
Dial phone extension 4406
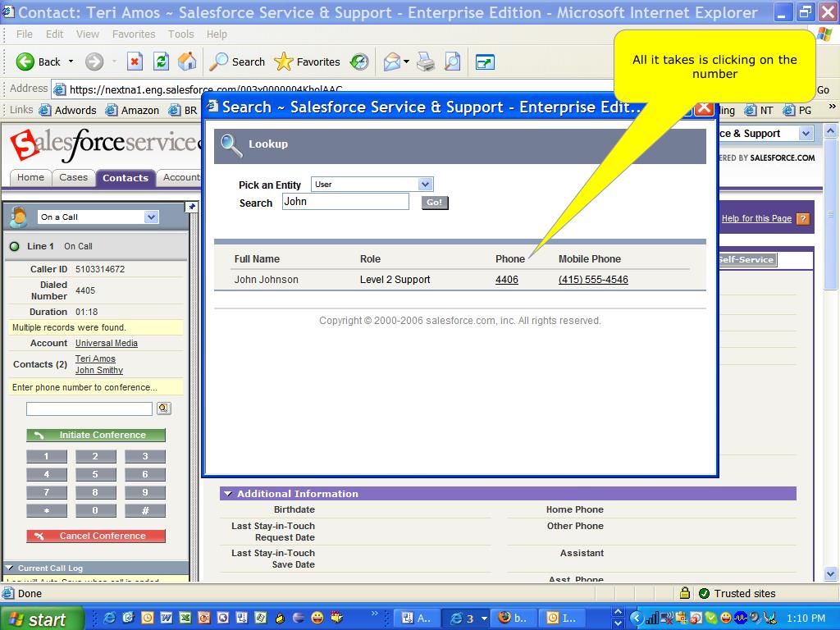pyautogui.click(x=507, y=280)
